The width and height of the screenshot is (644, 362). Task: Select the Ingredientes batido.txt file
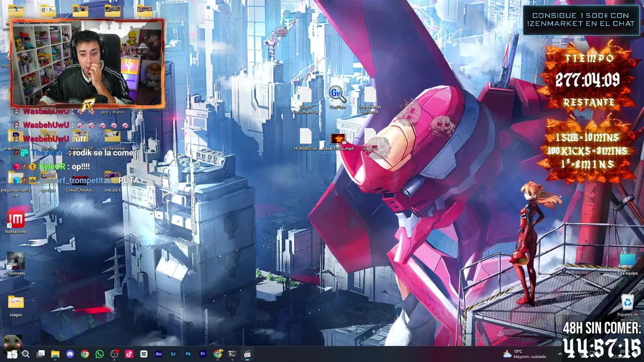pyautogui.click(x=370, y=100)
